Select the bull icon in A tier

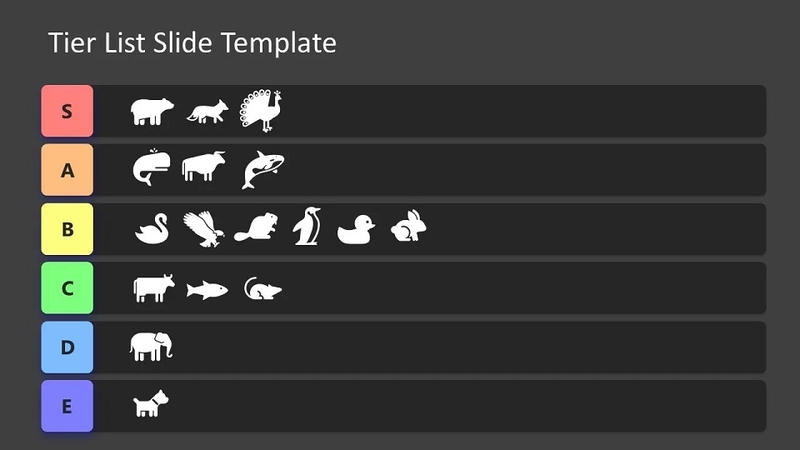203,166
